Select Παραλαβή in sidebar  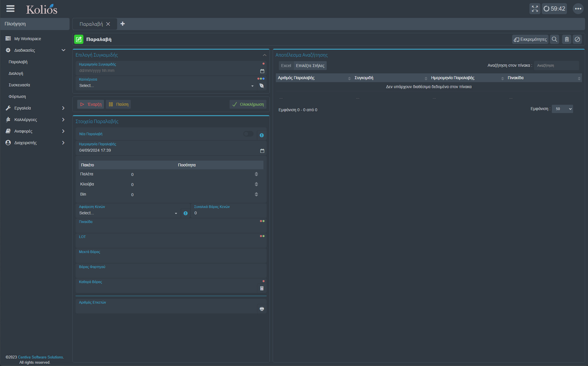tap(18, 62)
